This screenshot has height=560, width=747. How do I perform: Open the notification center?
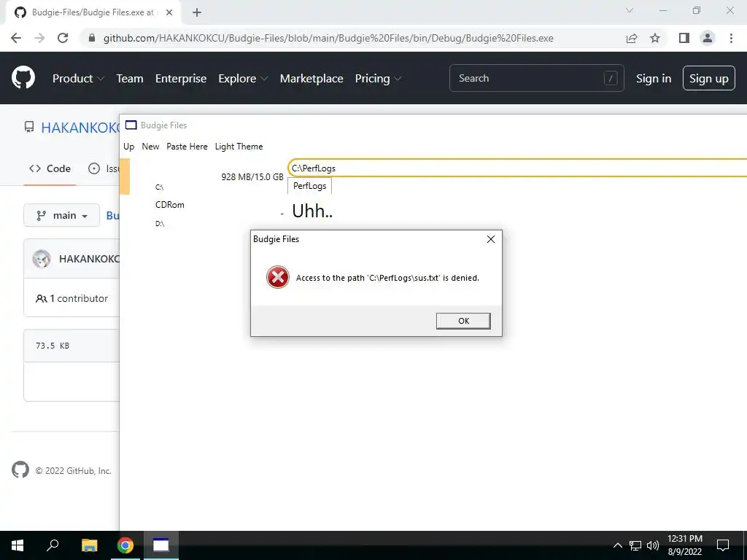723,545
